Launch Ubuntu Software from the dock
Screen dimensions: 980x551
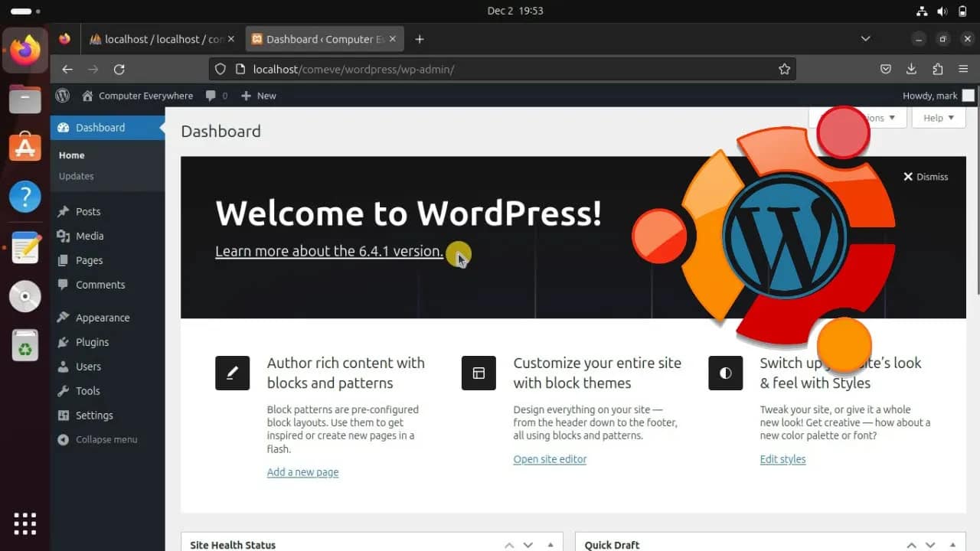(x=25, y=148)
